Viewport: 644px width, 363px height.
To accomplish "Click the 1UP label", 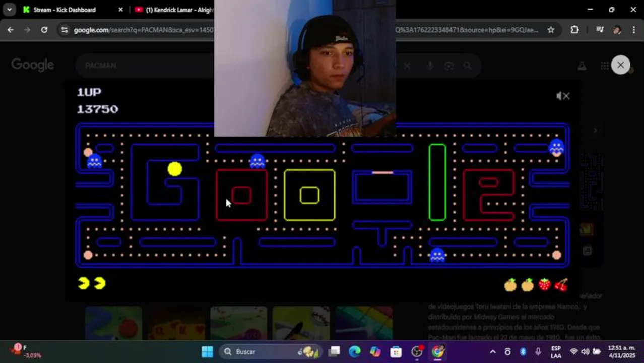I will 89,92.
